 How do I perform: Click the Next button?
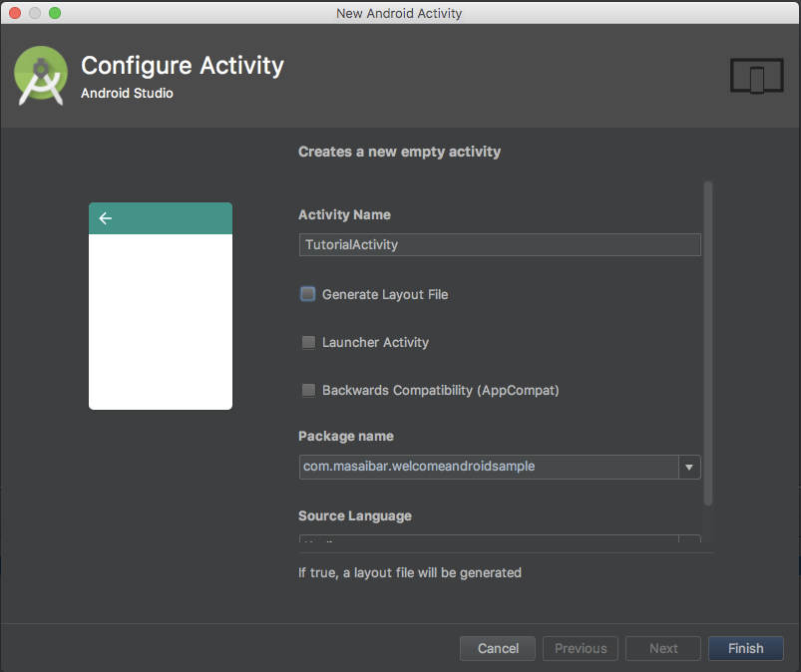click(x=663, y=648)
